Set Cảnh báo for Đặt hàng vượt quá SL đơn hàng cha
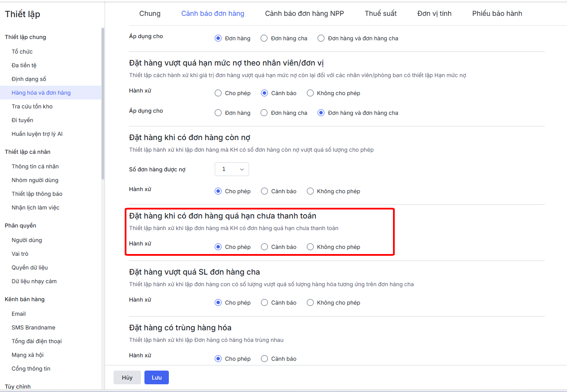 (264, 302)
